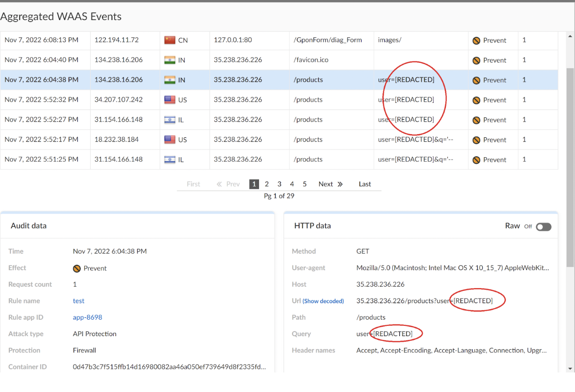The width and height of the screenshot is (575, 392).
Task: Click Audit data panel heading
Action: pos(29,226)
